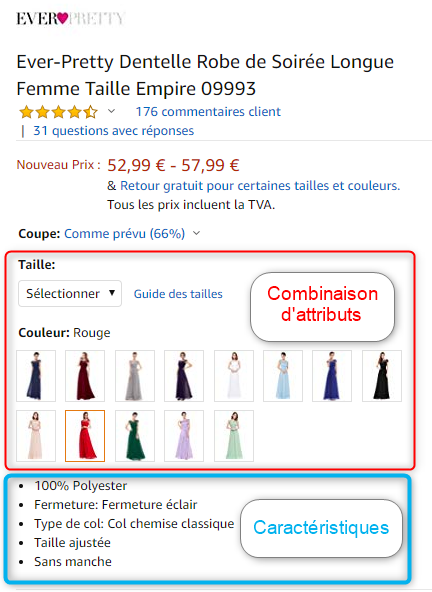Click the star rating icons
Image resolution: width=432 pixels, height=592 pixels.
tap(59, 112)
